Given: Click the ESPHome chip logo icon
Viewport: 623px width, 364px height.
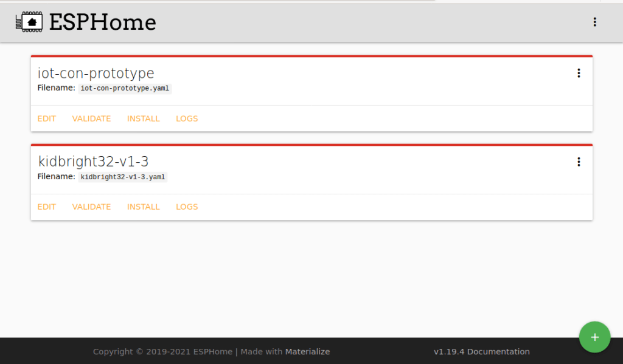Looking at the screenshot, I should click(29, 22).
